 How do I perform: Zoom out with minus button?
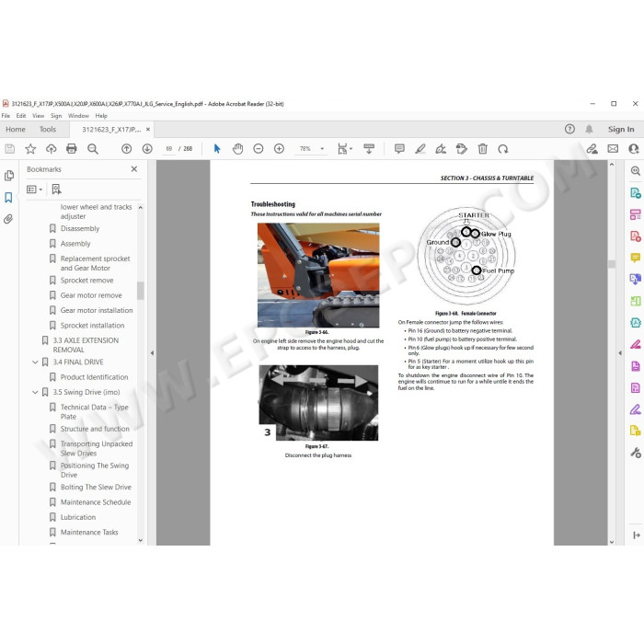point(259,149)
